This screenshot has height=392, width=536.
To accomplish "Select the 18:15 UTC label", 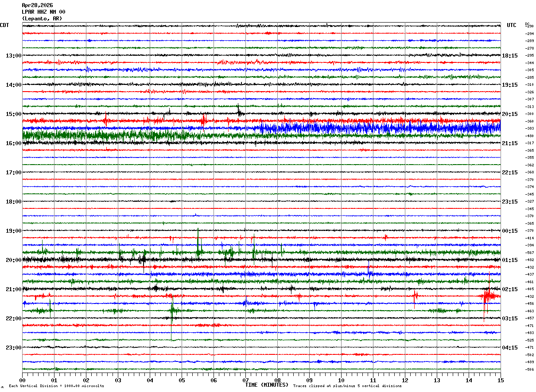I will pyautogui.click(x=510, y=56).
